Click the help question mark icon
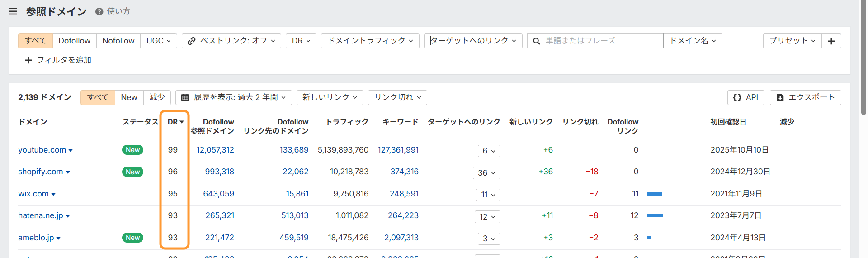 pyautogui.click(x=99, y=12)
